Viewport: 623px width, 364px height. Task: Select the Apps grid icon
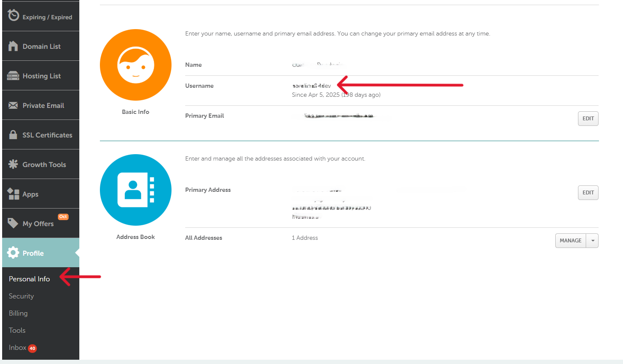coord(12,194)
